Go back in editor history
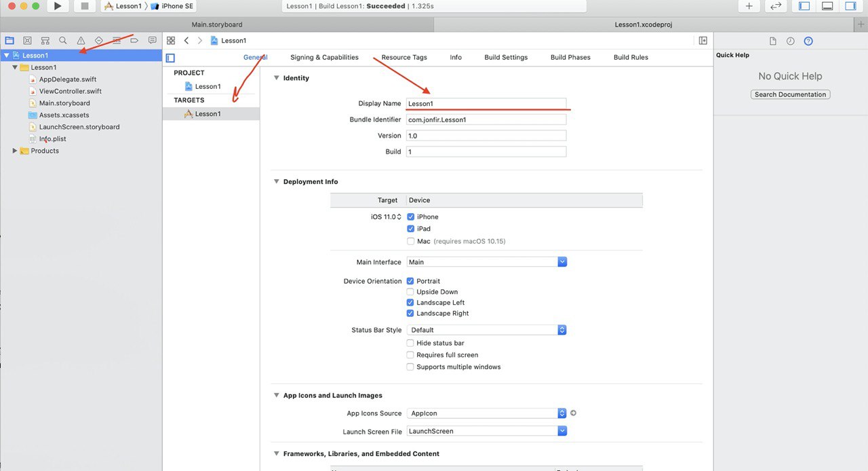The width and height of the screenshot is (868, 471). (x=186, y=41)
